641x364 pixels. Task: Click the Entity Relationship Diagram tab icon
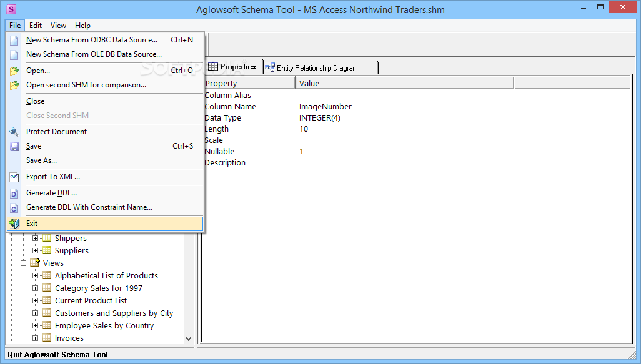coord(270,67)
